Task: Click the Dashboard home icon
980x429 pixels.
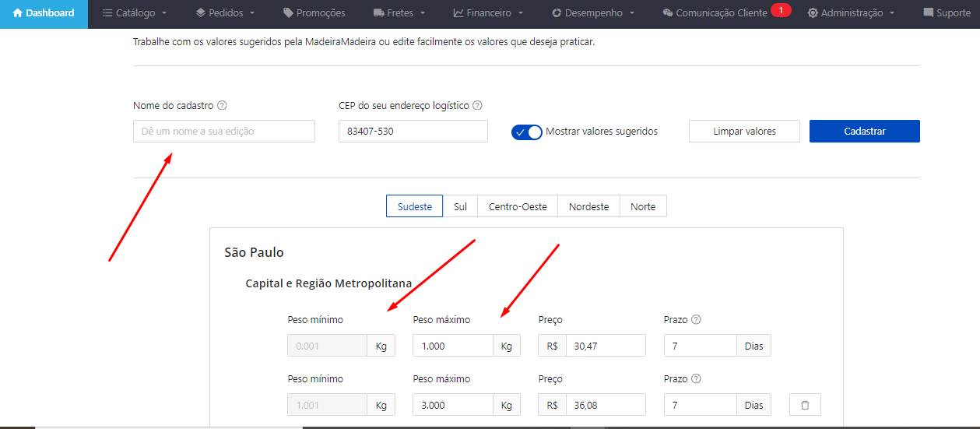Action: click(x=17, y=13)
